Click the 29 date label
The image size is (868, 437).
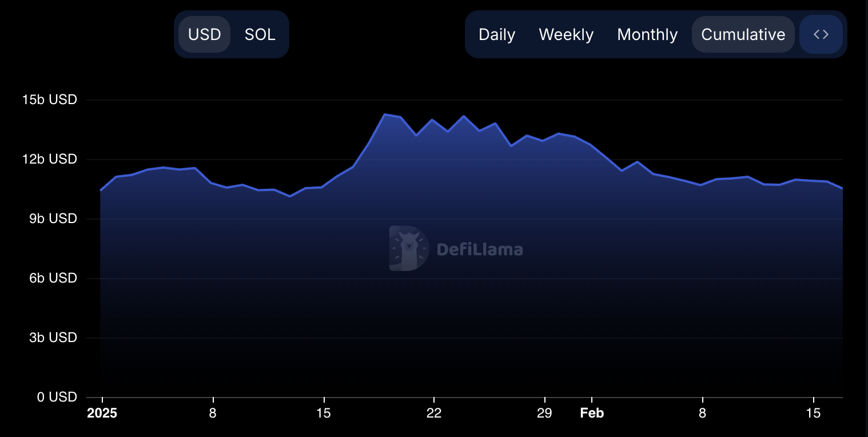coord(544,413)
